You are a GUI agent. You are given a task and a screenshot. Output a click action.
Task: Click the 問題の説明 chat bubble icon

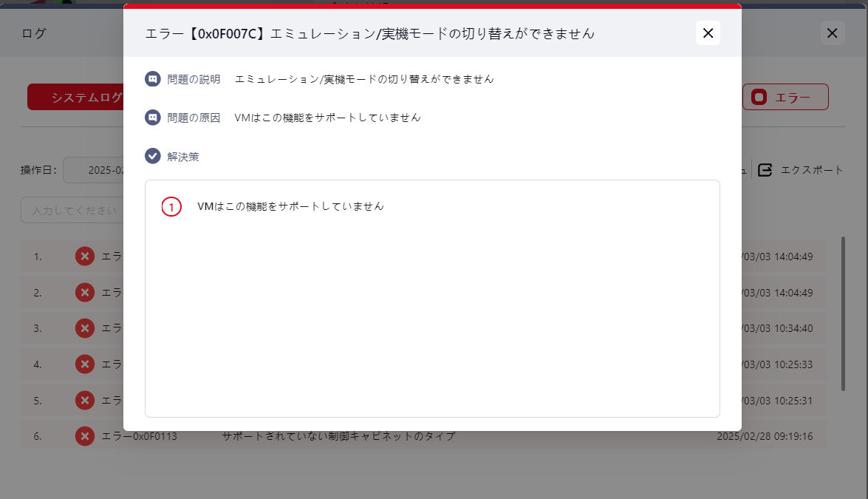(152, 79)
